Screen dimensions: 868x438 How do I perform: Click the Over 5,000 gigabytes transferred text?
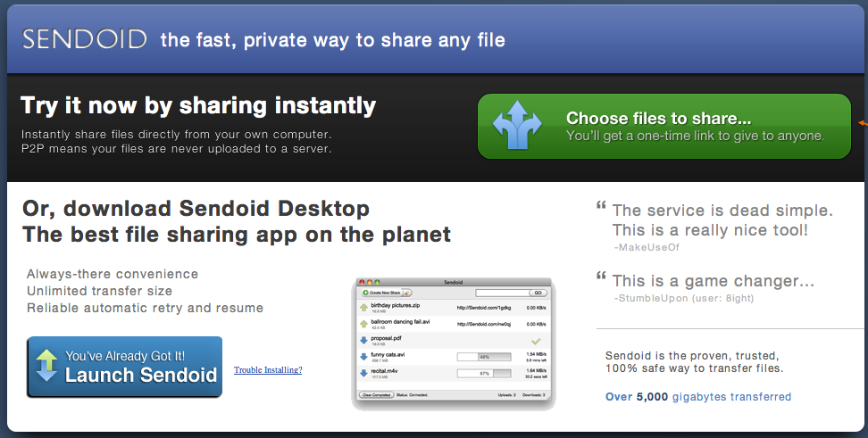click(x=697, y=397)
